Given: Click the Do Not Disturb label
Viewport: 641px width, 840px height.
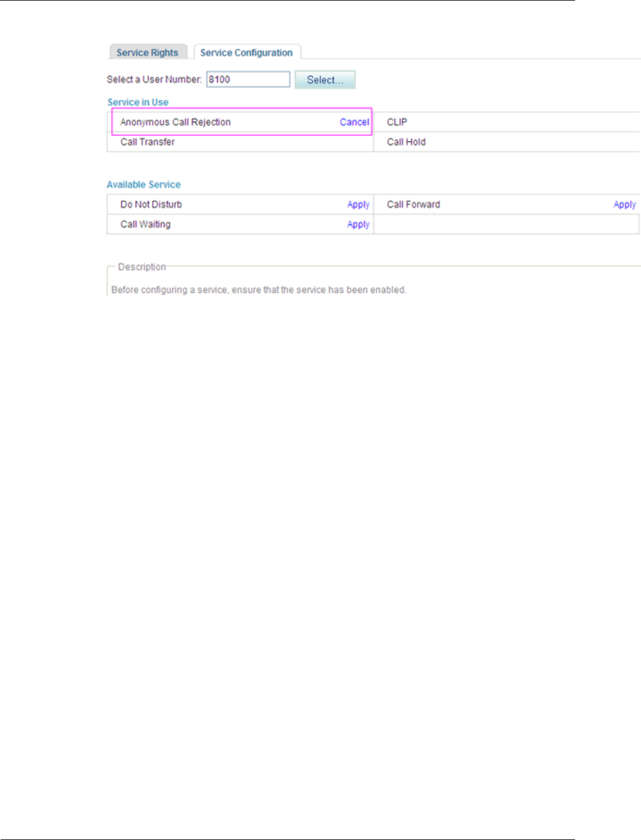Looking at the screenshot, I should tap(151, 204).
